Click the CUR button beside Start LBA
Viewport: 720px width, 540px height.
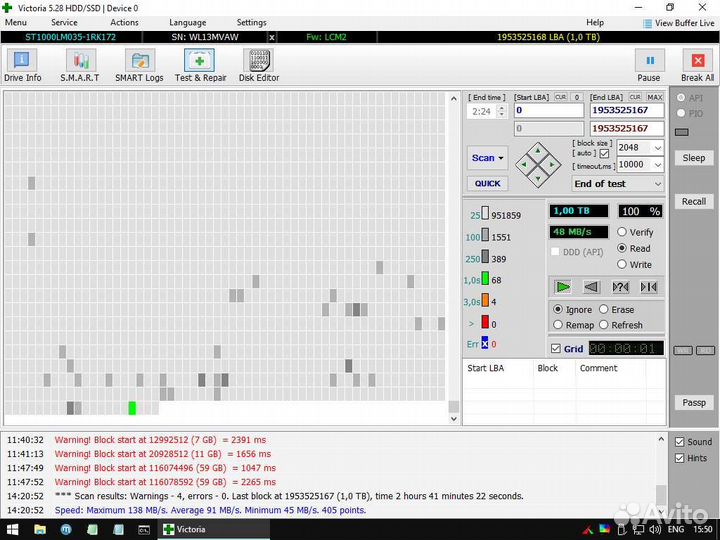(561, 97)
